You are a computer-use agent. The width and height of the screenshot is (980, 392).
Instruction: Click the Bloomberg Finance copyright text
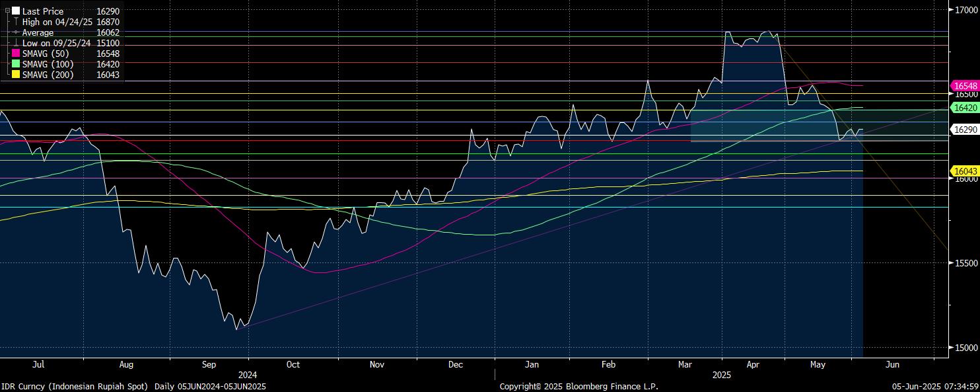(x=578, y=386)
